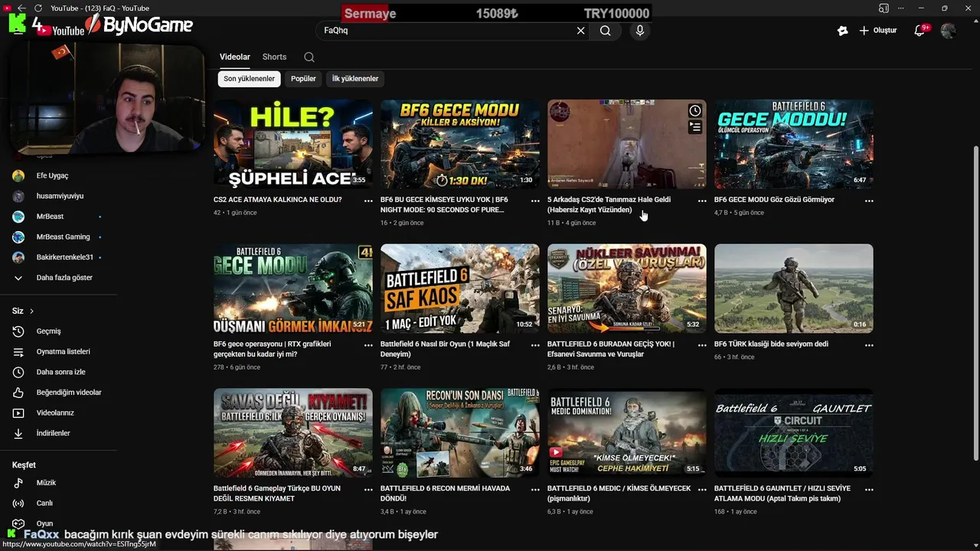The height and width of the screenshot is (551, 980).
Task: Open options menu for Battlefield 6 Nasıl Bir Oyun
Action: 535,345
